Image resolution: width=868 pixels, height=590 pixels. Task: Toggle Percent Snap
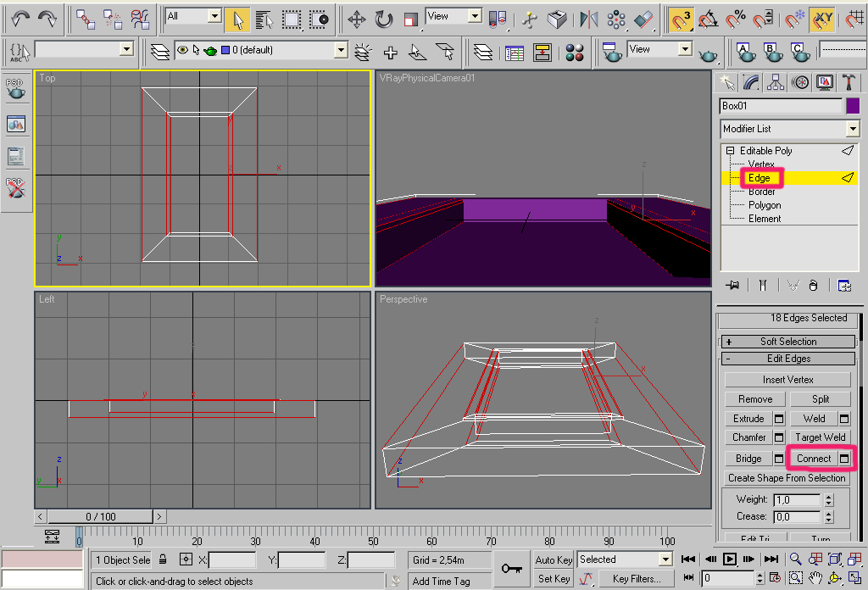(x=736, y=20)
